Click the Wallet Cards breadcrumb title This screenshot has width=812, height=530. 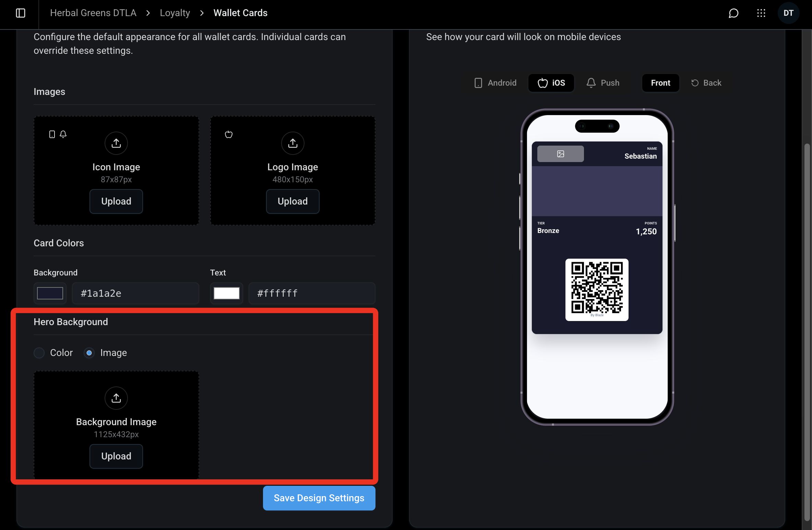click(x=240, y=13)
